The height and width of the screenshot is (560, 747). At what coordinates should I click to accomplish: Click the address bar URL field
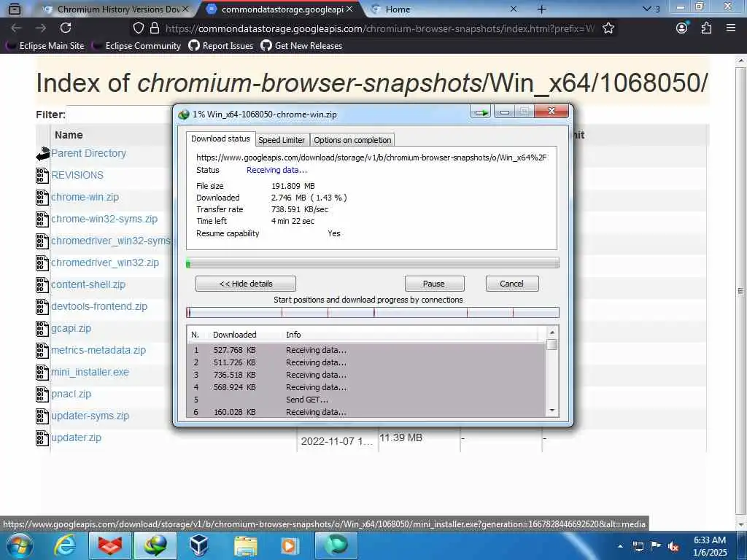coord(380,28)
